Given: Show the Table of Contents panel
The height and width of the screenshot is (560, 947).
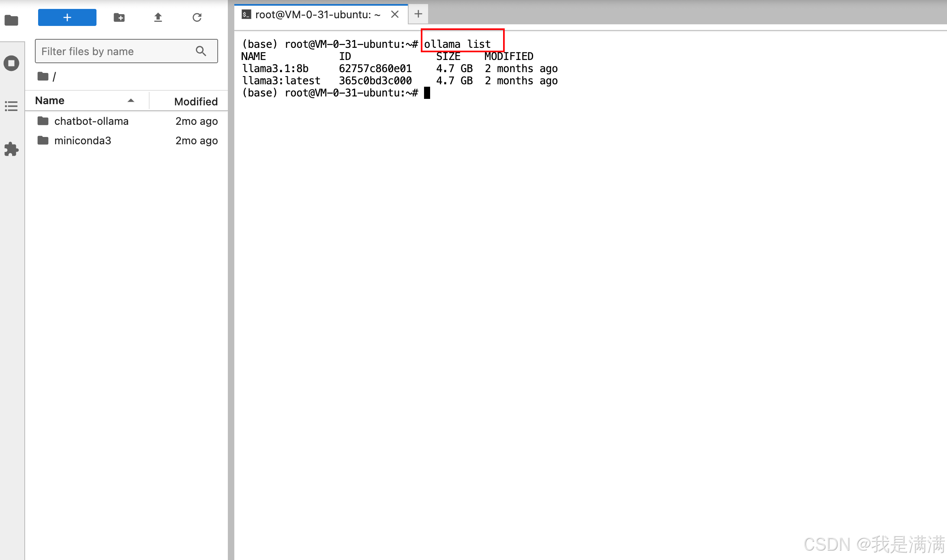Looking at the screenshot, I should 11,106.
